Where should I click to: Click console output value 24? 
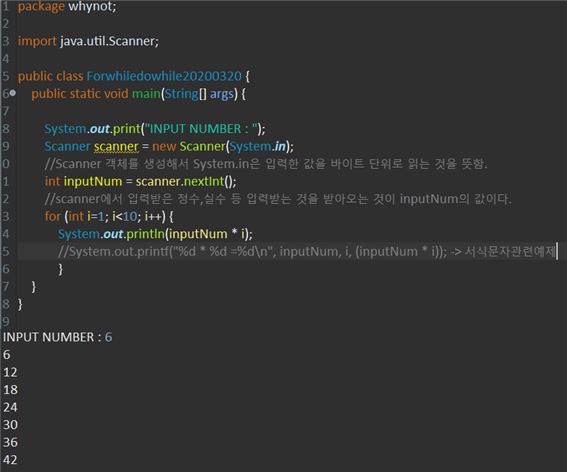pyautogui.click(x=10, y=407)
